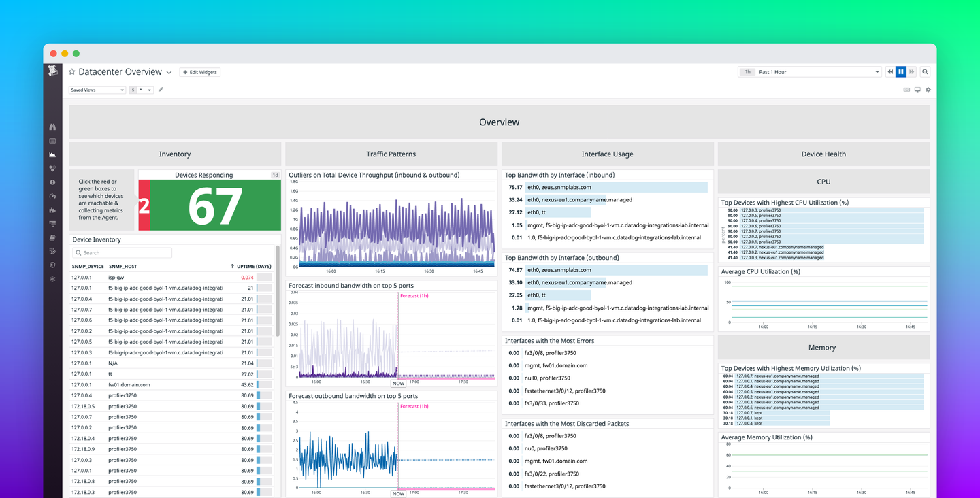
Task: Open the Logs search sidebar icon
Action: pos(52,252)
